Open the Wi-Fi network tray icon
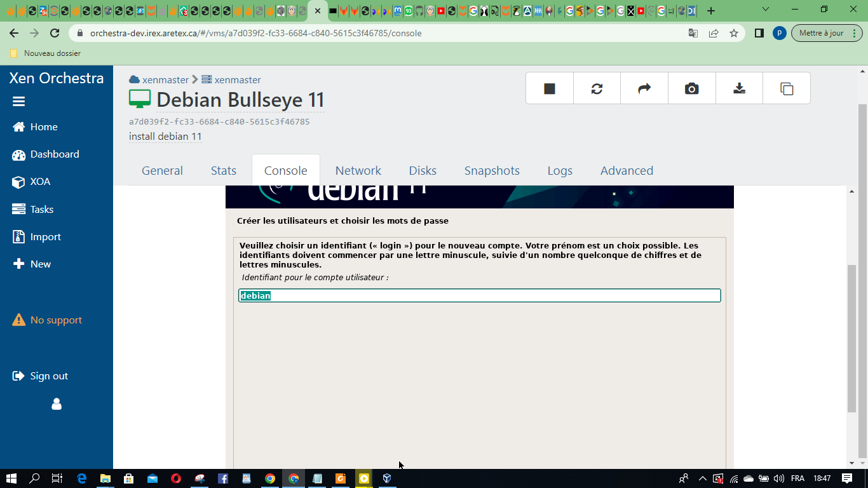The width and height of the screenshot is (868, 488). pyautogui.click(x=733, y=478)
